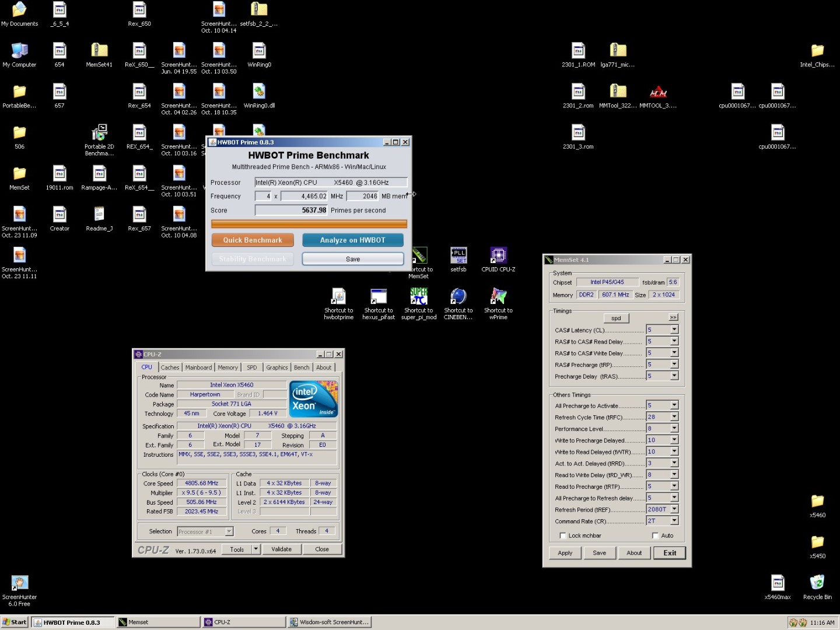Switch to Wisdom-soft ScreenHunter in the taskbar
This screenshot has width=840, height=630.
[330, 622]
